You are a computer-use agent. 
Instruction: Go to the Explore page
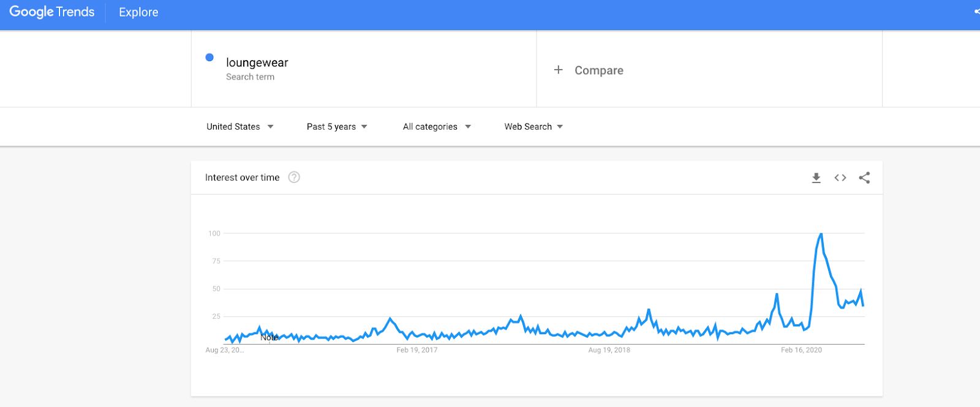pyautogui.click(x=138, y=12)
